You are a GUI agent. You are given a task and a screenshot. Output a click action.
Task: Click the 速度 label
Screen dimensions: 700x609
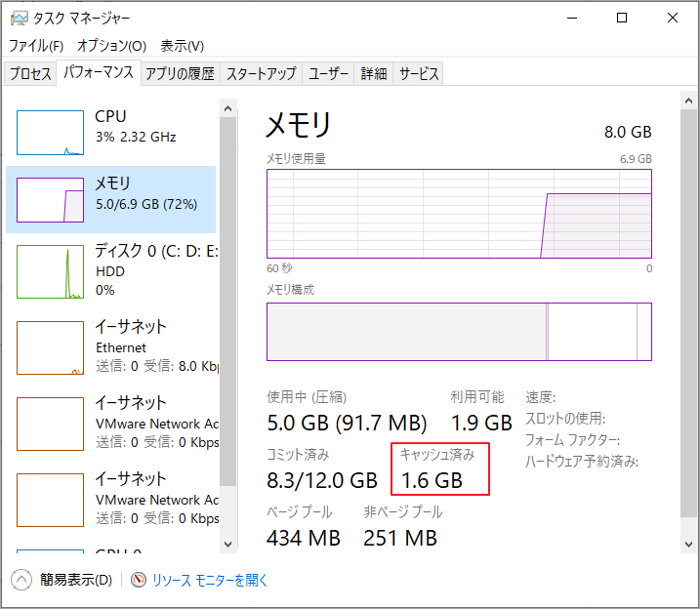pyautogui.click(x=540, y=397)
